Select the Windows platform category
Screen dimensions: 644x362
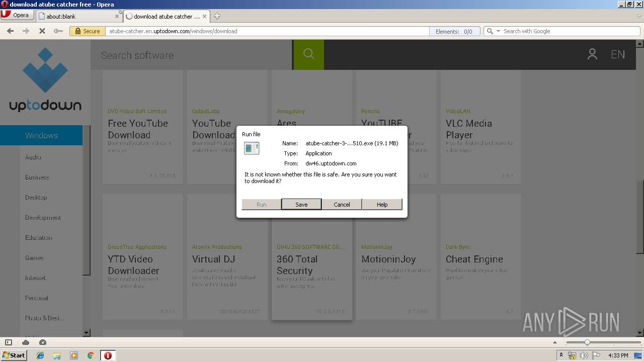pyautogui.click(x=41, y=135)
